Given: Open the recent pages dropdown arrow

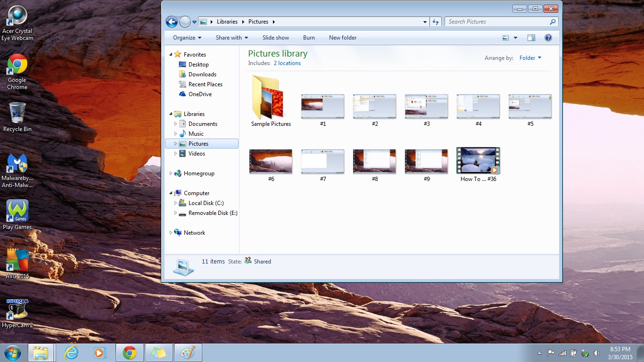Looking at the screenshot, I should click(x=194, y=22).
